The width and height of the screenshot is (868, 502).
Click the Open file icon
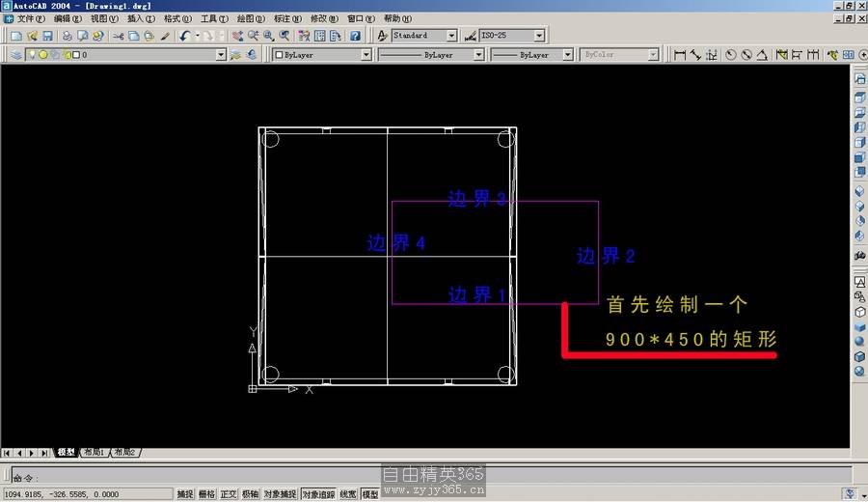click(32, 36)
